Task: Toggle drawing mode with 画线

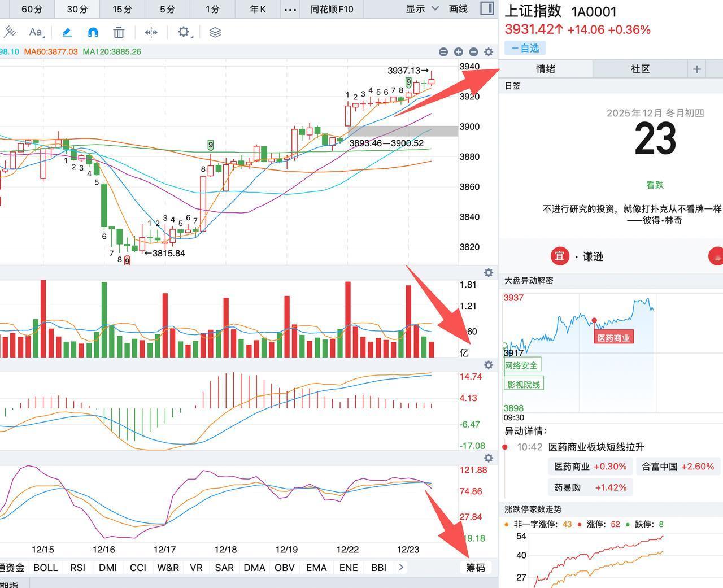Action: [458, 10]
